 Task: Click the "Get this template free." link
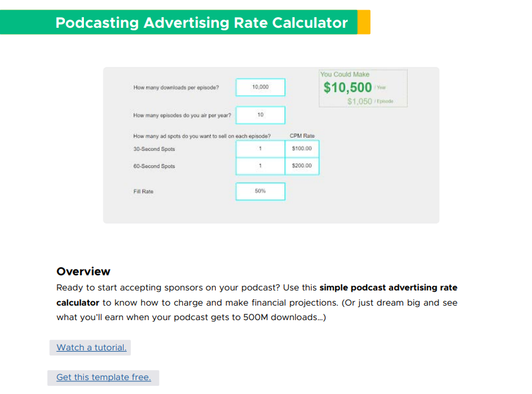click(x=103, y=378)
